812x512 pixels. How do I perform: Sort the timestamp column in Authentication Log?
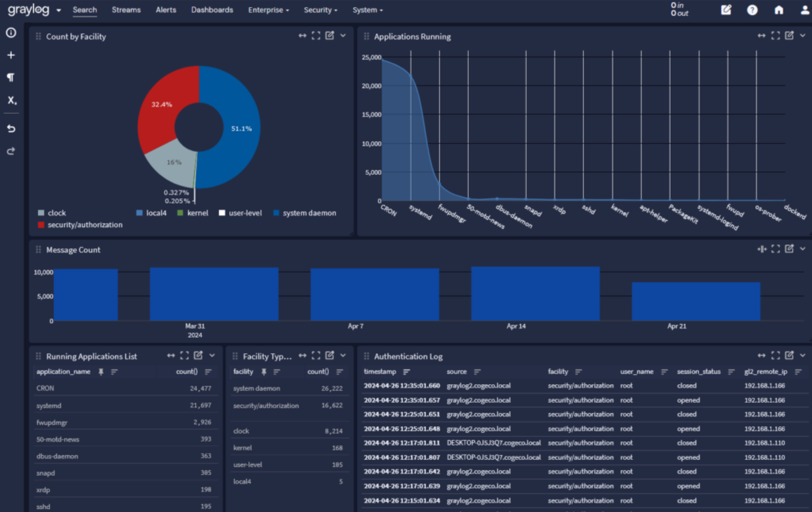[x=406, y=372]
